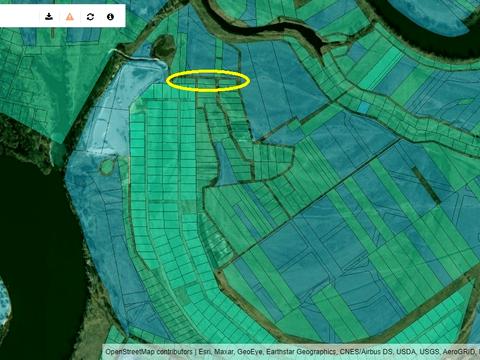Screen dimensions: 480x360
Task: Open the info circle icon
Action: click(x=110, y=17)
